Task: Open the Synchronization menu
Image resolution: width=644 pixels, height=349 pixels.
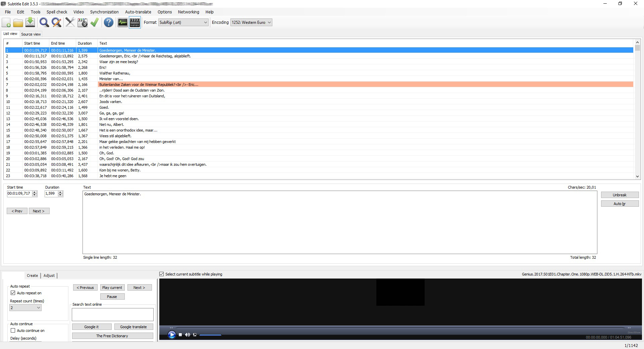Action: pyautogui.click(x=104, y=12)
